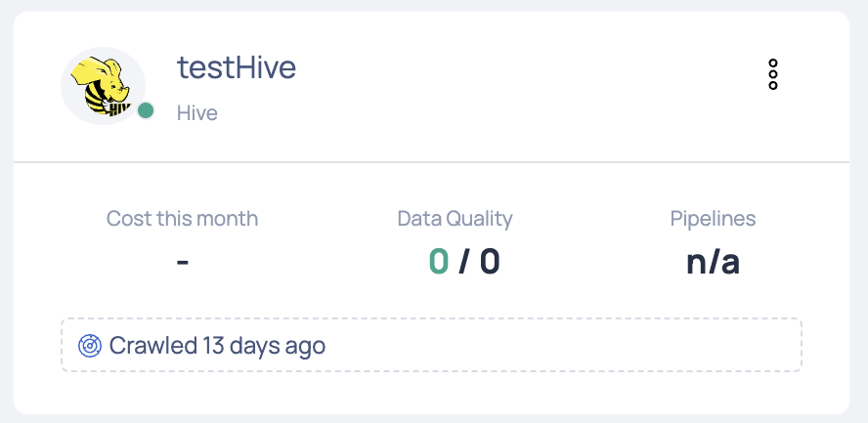The image size is (868, 423).
Task: Select the dash value under Cost
Action: (x=183, y=262)
